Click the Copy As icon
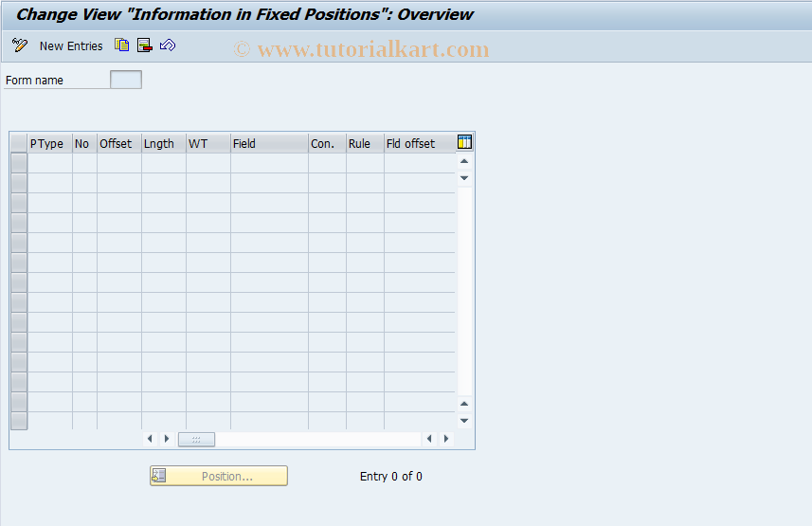 121,45
